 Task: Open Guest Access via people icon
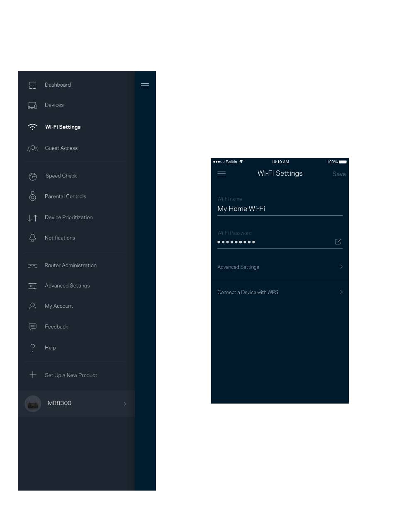click(x=32, y=148)
